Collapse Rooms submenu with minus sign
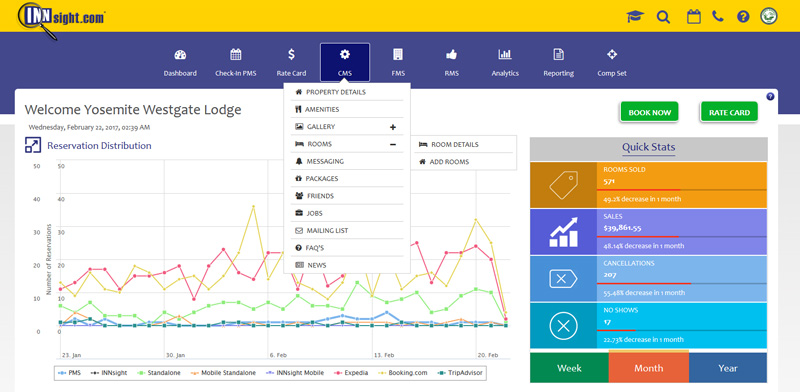 pyautogui.click(x=393, y=144)
